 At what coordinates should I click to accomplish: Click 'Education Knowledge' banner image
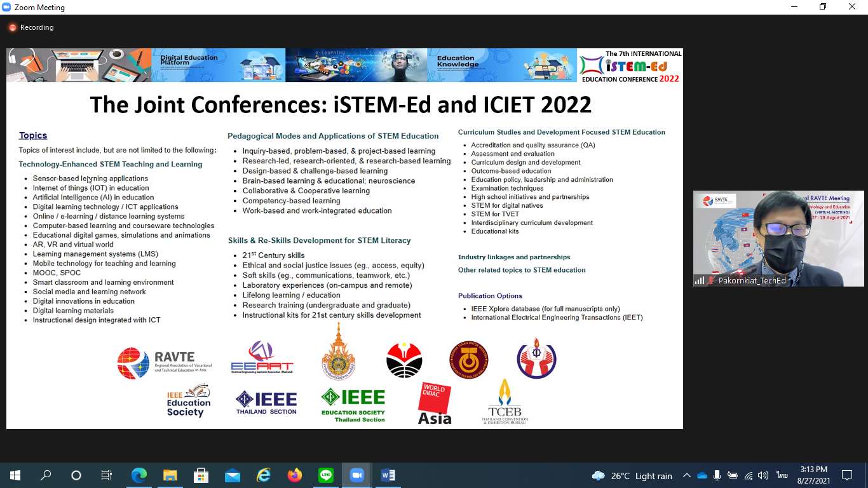click(502, 65)
